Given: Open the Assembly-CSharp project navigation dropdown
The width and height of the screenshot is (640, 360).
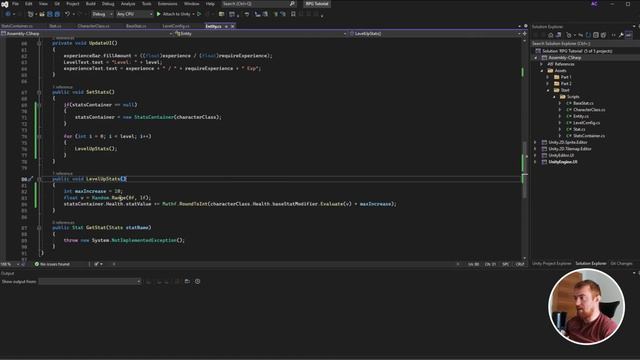Looking at the screenshot, I should (x=86, y=33).
